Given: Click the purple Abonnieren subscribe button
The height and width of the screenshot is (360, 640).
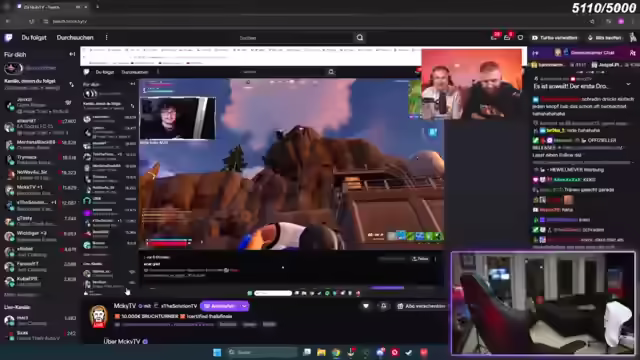Looking at the screenshot, I should click(x=220, y=306).
